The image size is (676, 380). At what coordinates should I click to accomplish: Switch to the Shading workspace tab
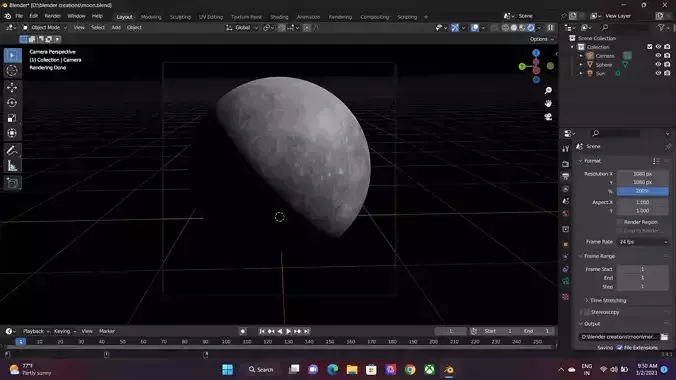[x=279, y=17]
